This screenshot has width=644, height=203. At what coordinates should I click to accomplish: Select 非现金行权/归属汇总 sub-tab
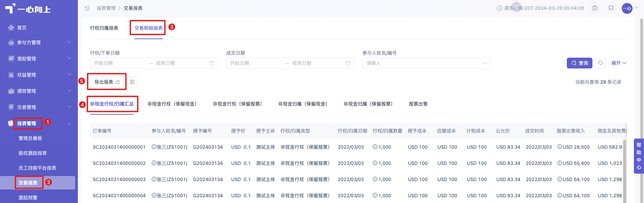pyautogui.click(x=112, y=104)
